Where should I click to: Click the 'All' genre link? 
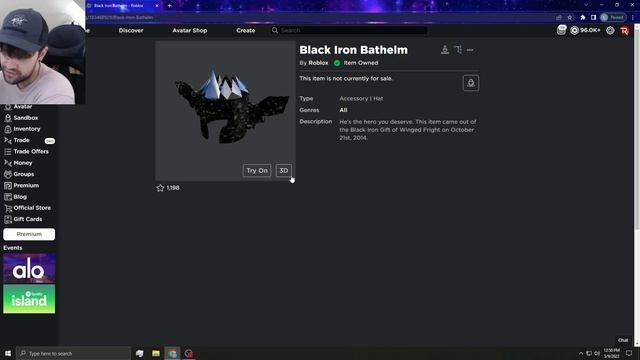(343, 110)
